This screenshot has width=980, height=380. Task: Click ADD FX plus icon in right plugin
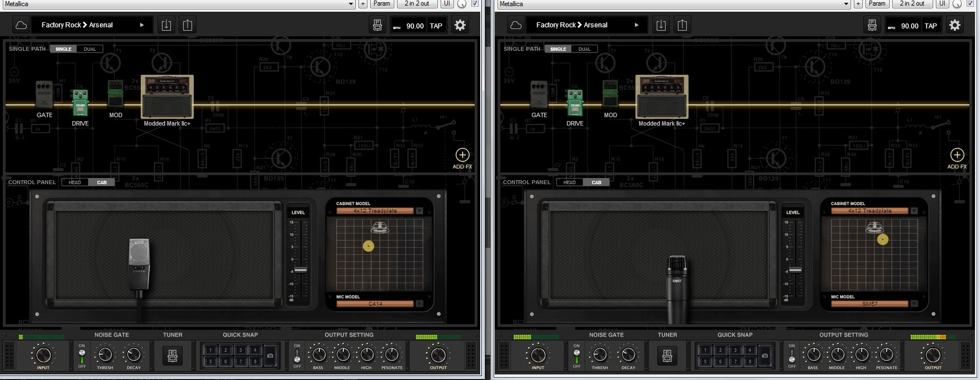(x=957, y=155)
